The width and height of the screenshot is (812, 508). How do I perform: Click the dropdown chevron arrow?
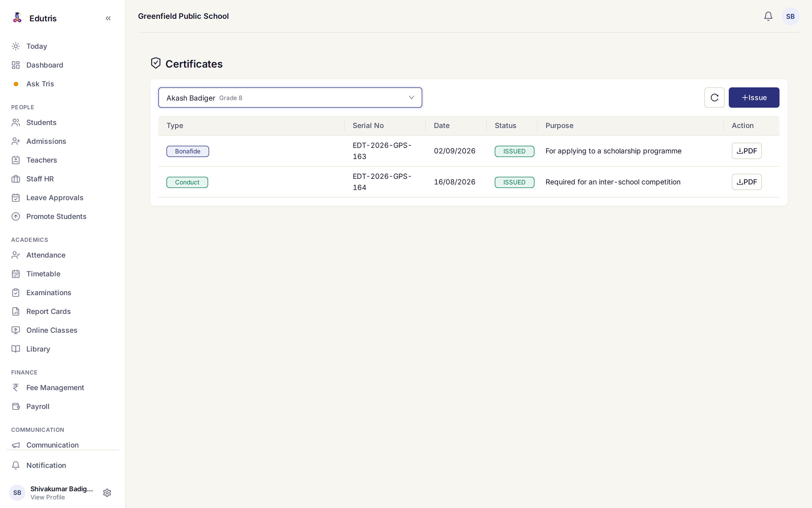point(411,98)
